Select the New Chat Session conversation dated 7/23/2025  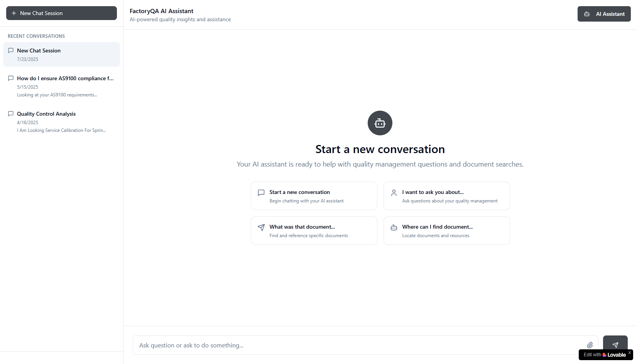[x=61, y=54]
